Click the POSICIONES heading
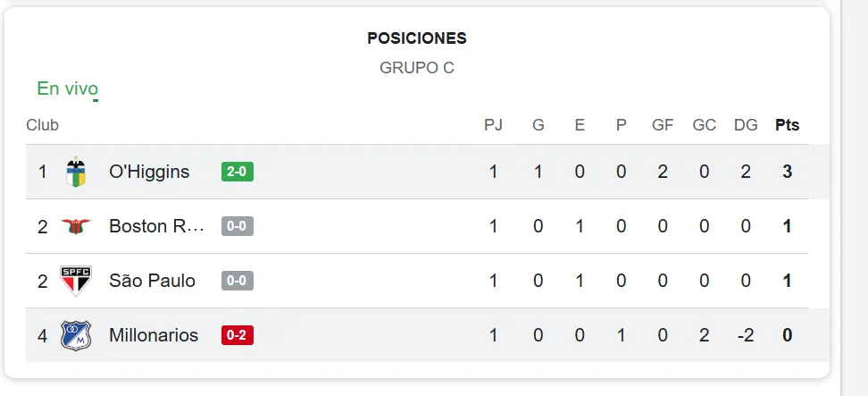Viewport: 868px width, 396px height. point(417,38)
